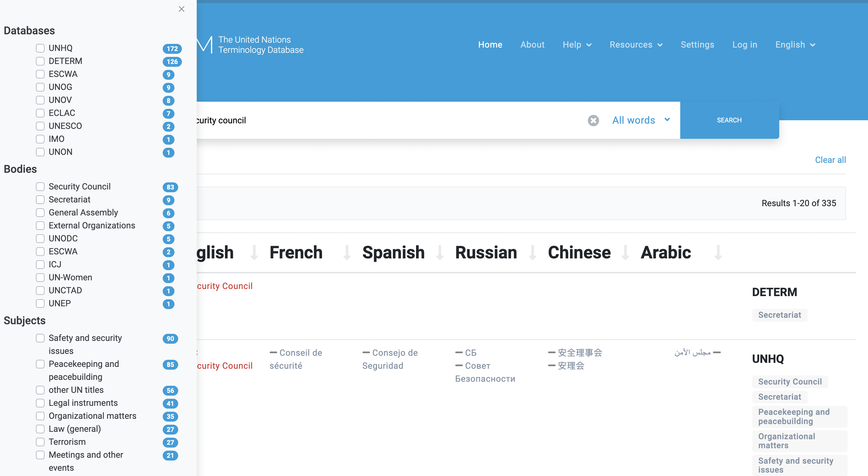Screen dimensions: 868x476
Task: Click the Russian abbreviation СБ
Action: [471, 353]
